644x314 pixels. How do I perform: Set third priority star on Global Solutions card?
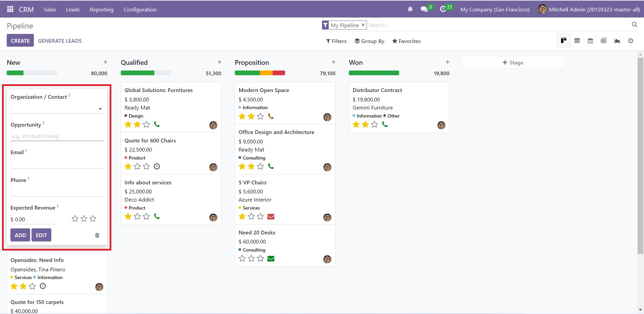[146, 125]
